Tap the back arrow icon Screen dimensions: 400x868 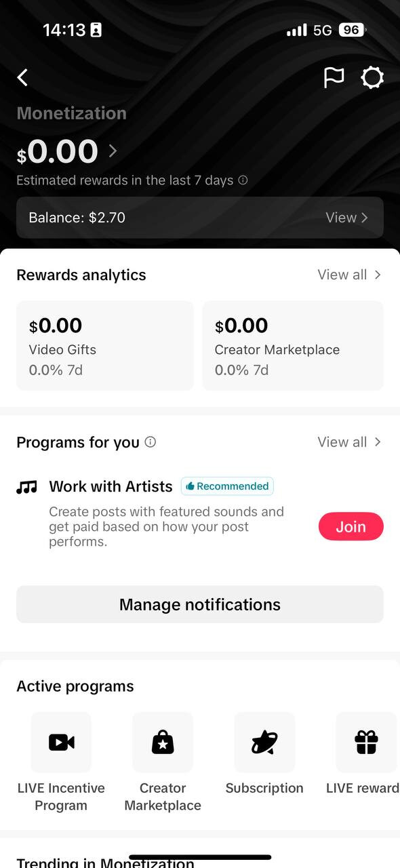(23, 77)
